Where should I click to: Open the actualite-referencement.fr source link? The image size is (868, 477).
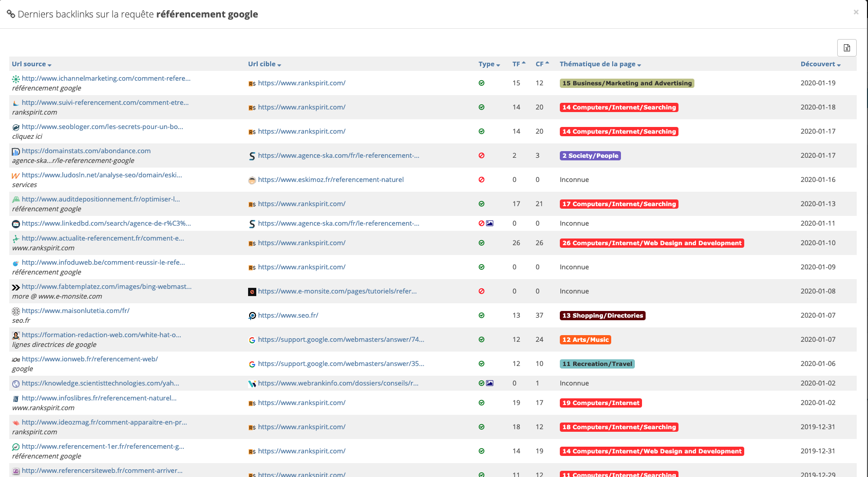coord(103,238)
